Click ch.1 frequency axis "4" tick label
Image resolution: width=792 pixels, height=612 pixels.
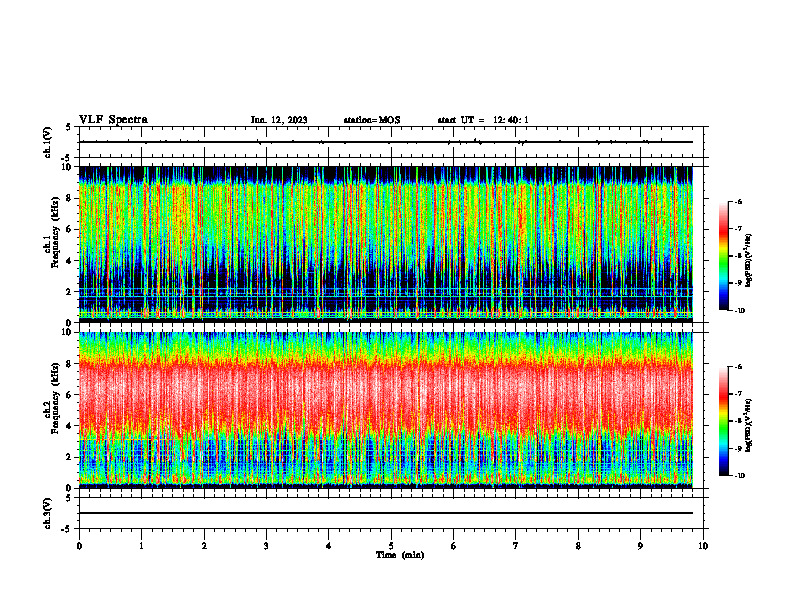pos(70,261)
